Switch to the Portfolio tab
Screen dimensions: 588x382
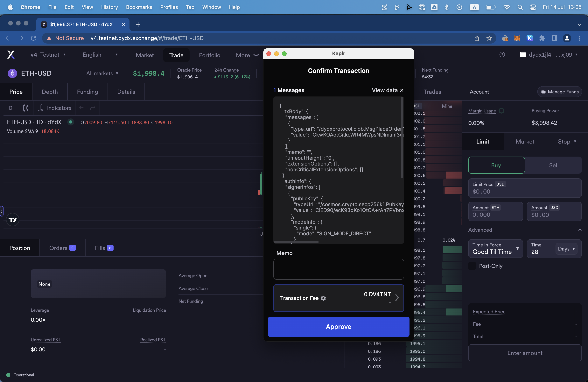209,55
